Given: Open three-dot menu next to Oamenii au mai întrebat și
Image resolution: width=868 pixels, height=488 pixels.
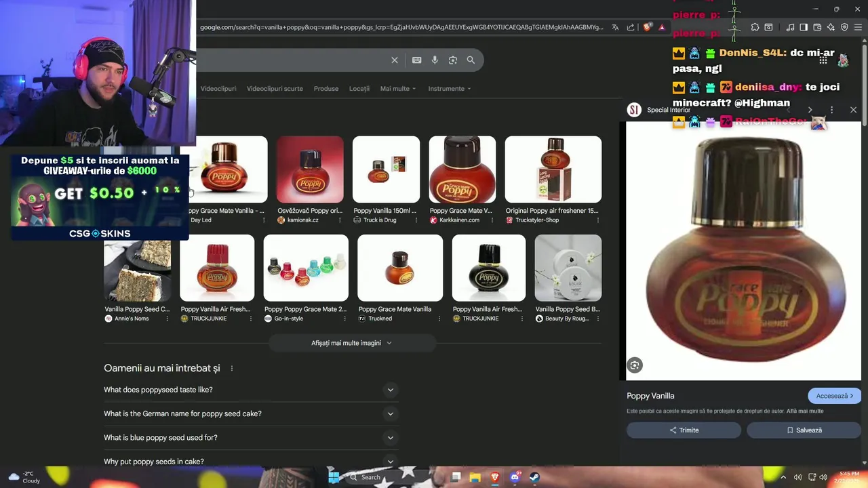Looking at the screenshot, I should [x=232, y=369].
